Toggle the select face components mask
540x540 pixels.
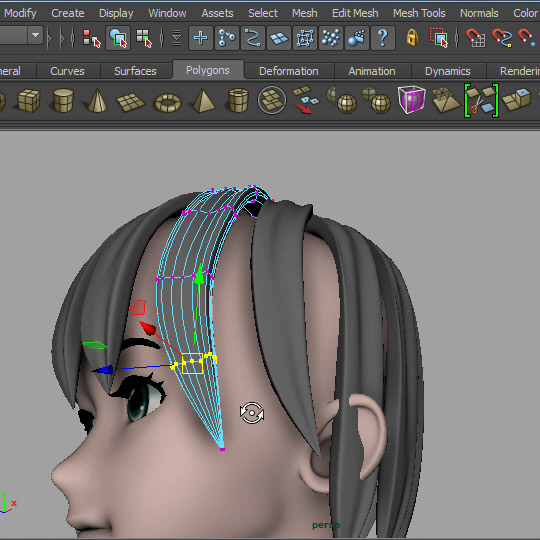pos(279,38)
